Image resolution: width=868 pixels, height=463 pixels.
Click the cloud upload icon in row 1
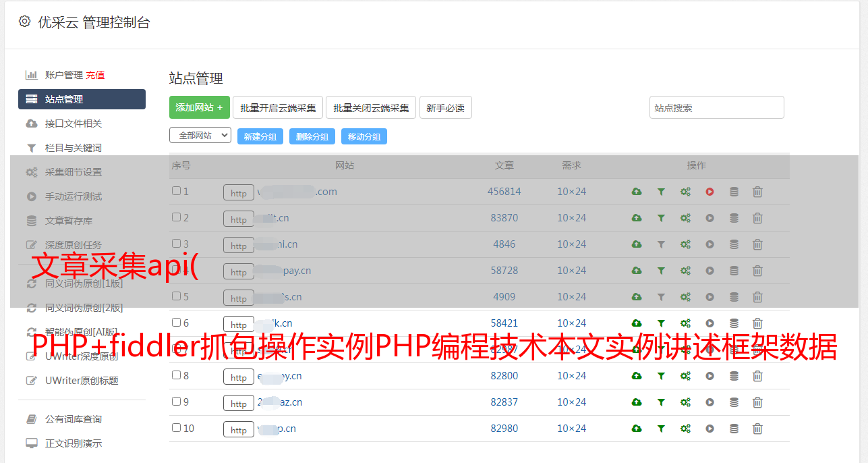637,192
